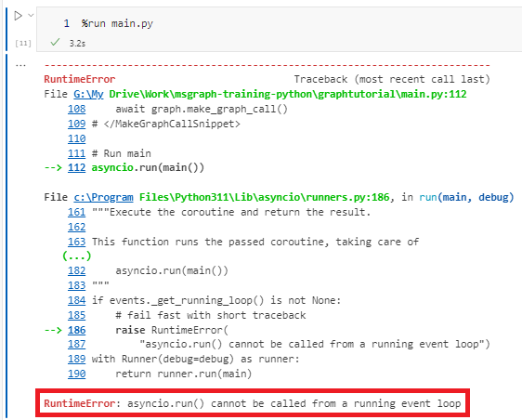Open the output ellipsis menu

[20, 65]
